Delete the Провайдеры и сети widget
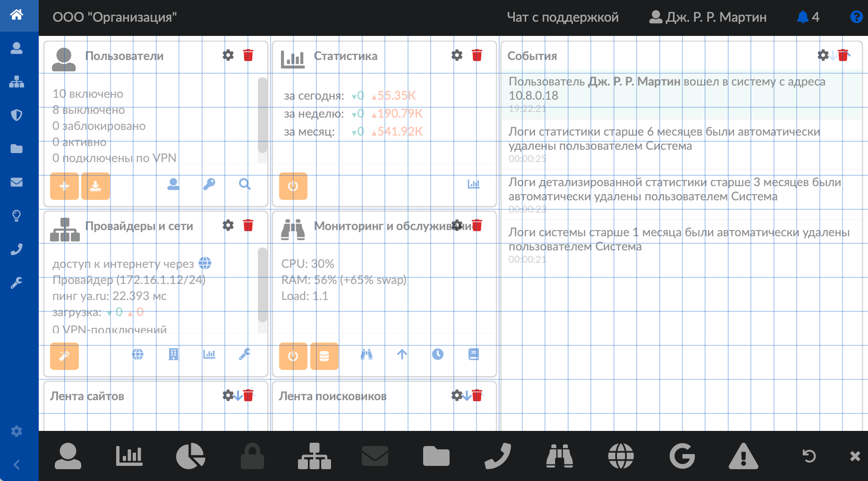Screen dimensions: 868x481 (248, 225)
